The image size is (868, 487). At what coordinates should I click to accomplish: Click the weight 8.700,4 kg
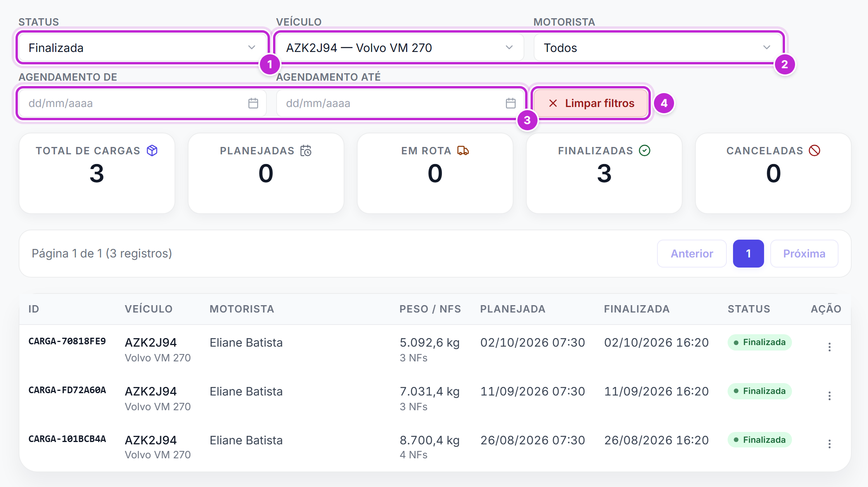[x=430, y=440]
